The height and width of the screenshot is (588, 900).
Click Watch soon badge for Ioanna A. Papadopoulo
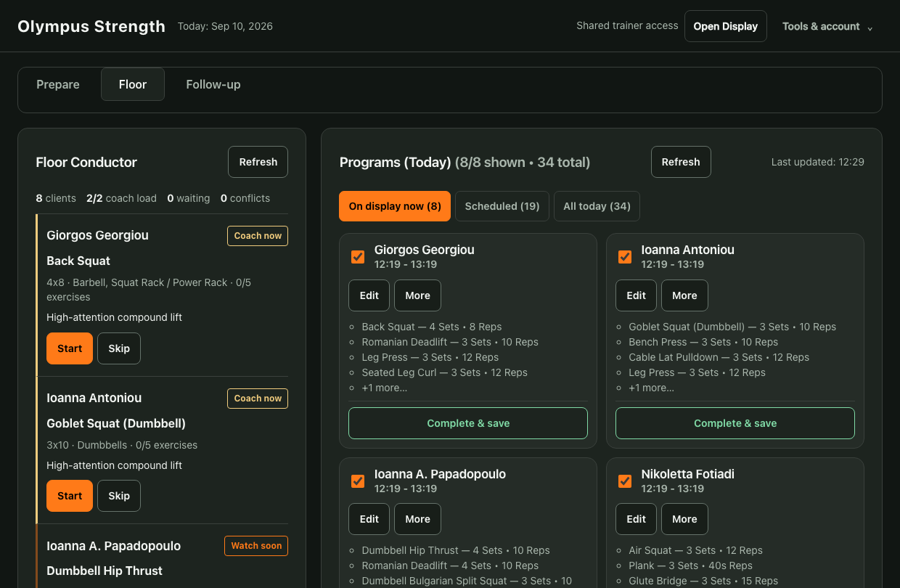coord(256,546)
